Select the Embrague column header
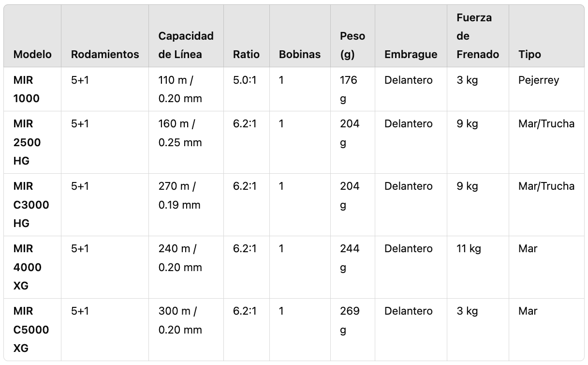The image size is (588, 365). pyautogui.click(x=411, y=54)
